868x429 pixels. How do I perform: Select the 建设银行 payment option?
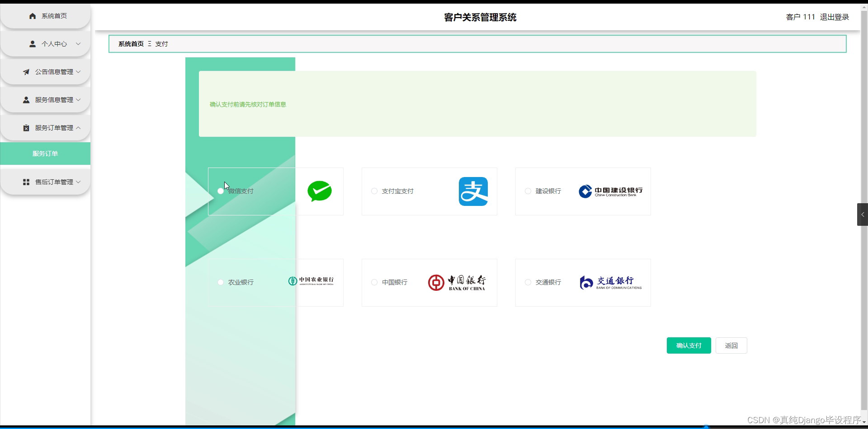click(528, 191)
